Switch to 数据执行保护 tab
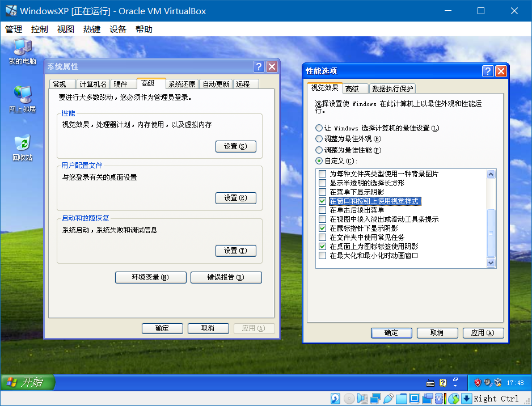The image size is (532, 406). 392,88
